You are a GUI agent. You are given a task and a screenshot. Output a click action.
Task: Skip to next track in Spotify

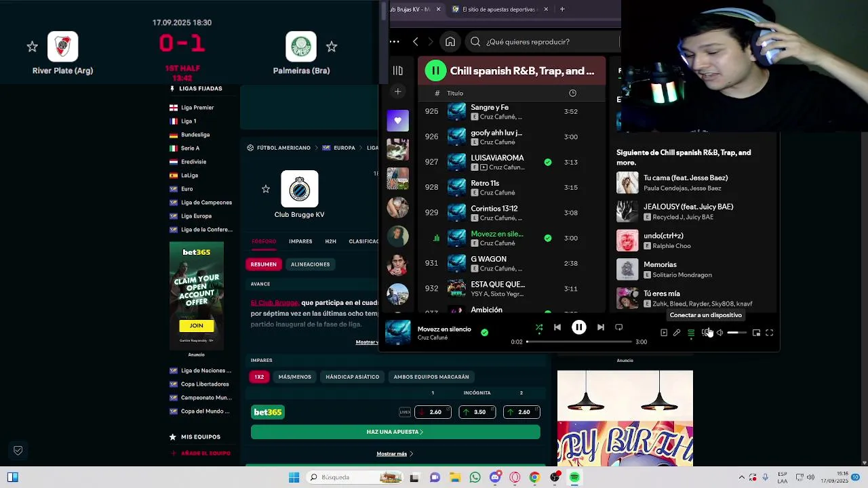[601, 327]
